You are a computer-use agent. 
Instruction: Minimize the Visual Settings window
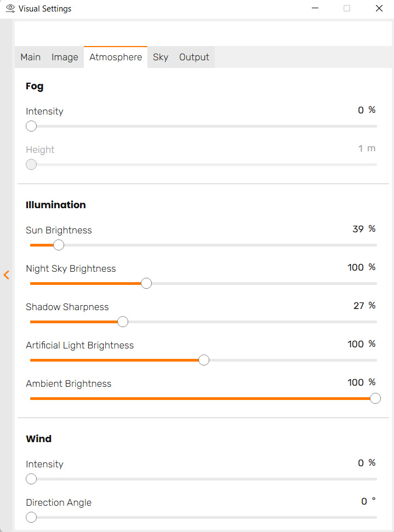click(x=315, y=9)
